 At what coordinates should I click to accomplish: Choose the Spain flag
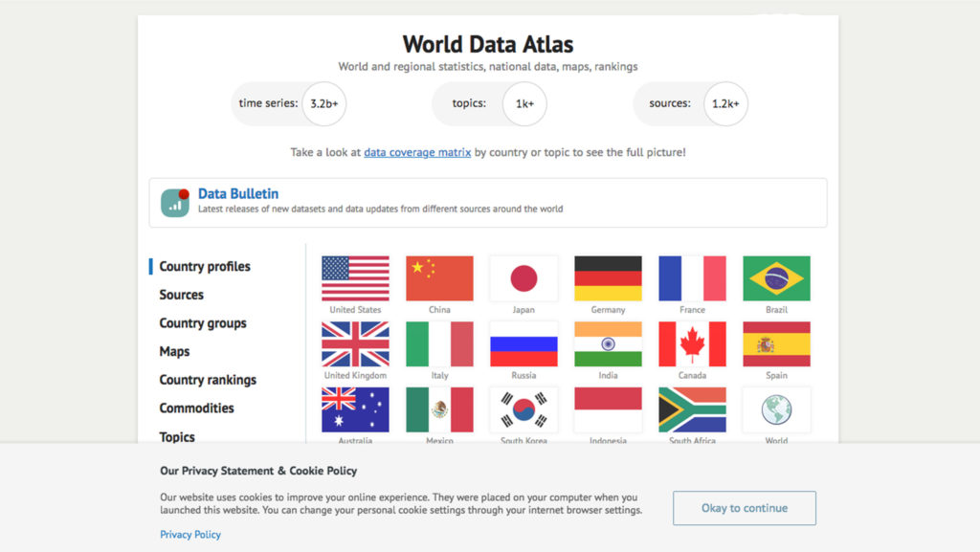coord(777,344)
